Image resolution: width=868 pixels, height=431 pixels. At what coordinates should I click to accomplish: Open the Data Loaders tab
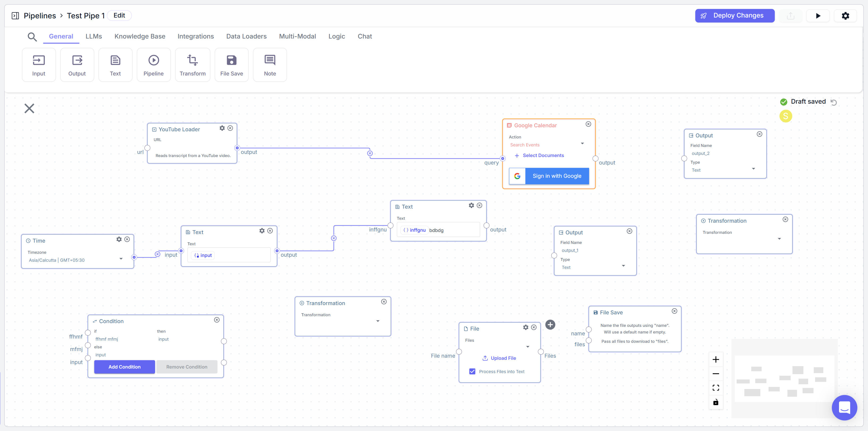pos(246,36)
